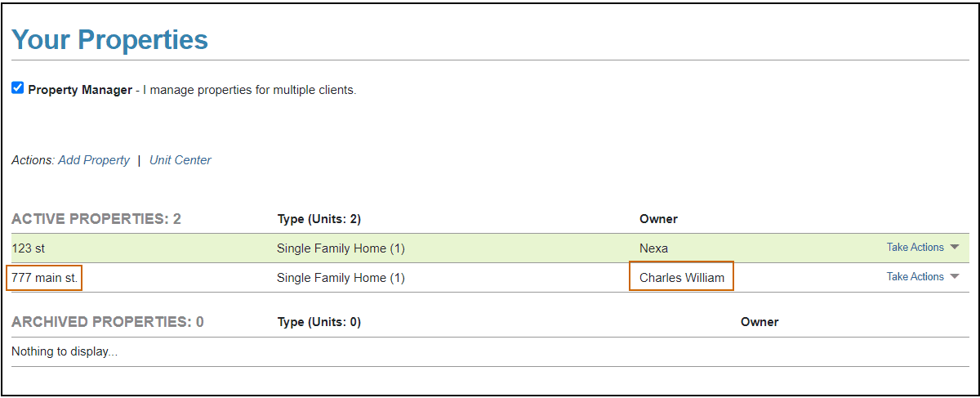The height and width of the screenshot is (398, 980).
Task: Select the 123 st property address
Action: 28,248
